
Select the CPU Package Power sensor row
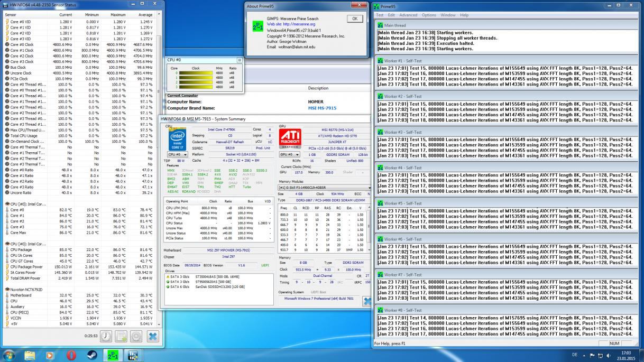click(79, 267)
